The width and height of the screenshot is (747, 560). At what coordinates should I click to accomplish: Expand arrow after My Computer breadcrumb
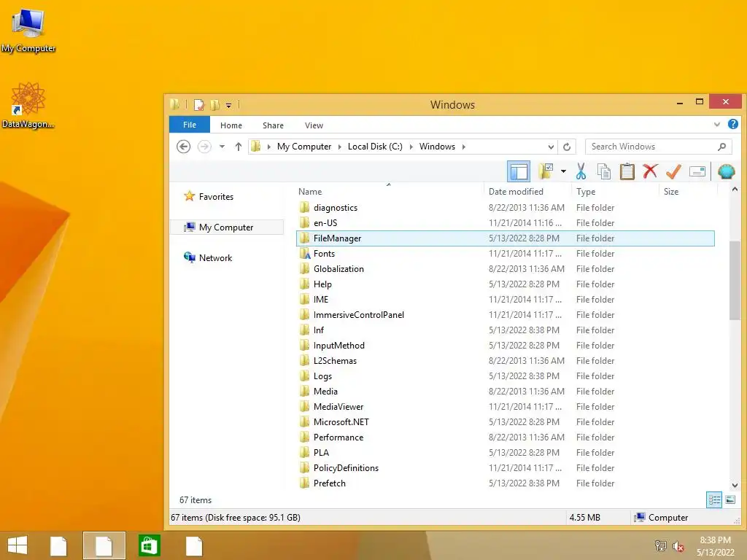point(340,147)
